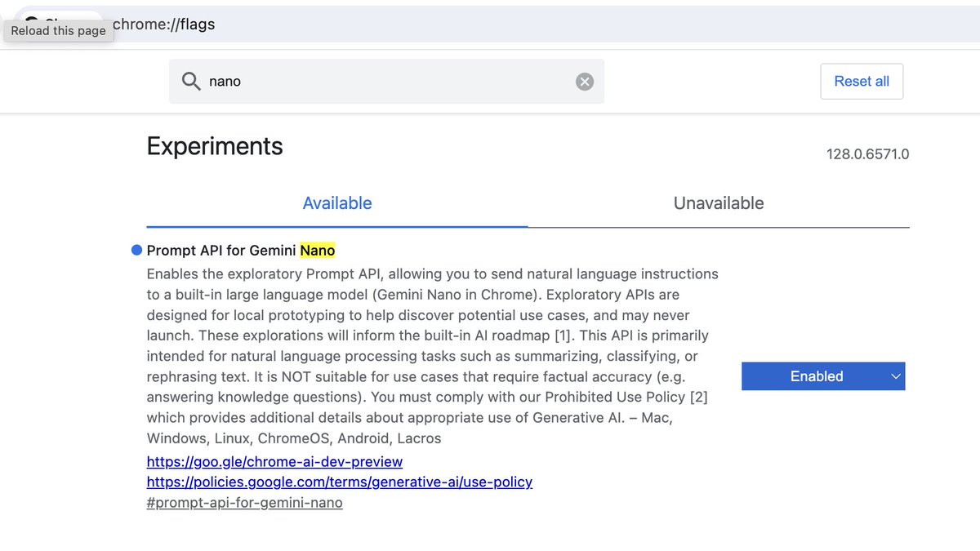Clear the nano search with the X icon

[x=585, y=82]
